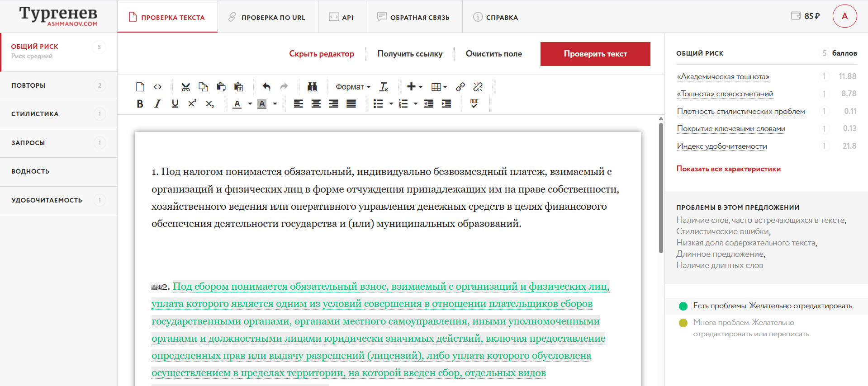Expand the bullet list style arrow
This screenshot has width=868, height=386.
[x=391, y=104]
